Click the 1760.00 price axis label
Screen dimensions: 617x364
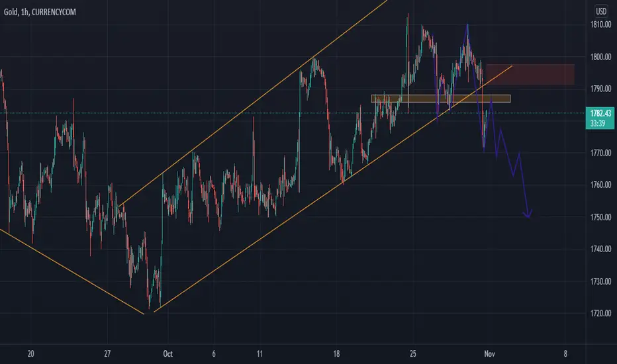pos(600,185)
